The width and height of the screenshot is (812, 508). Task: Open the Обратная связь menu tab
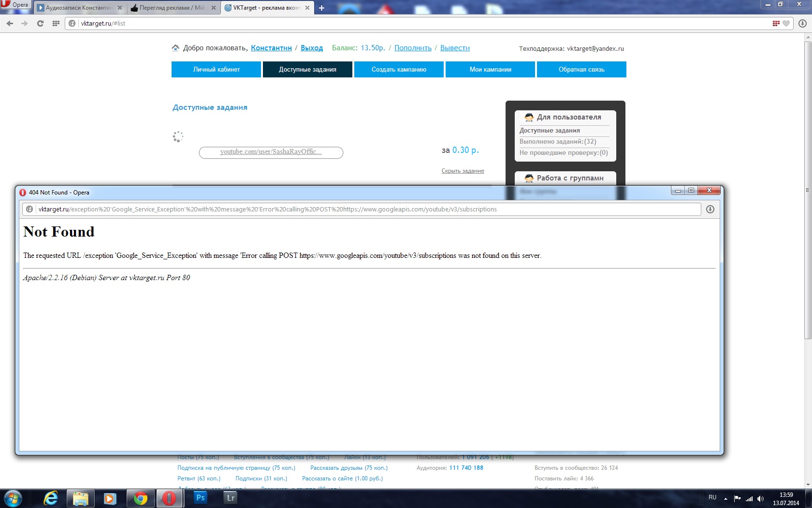pyautogui.click(x=581, y=69)
